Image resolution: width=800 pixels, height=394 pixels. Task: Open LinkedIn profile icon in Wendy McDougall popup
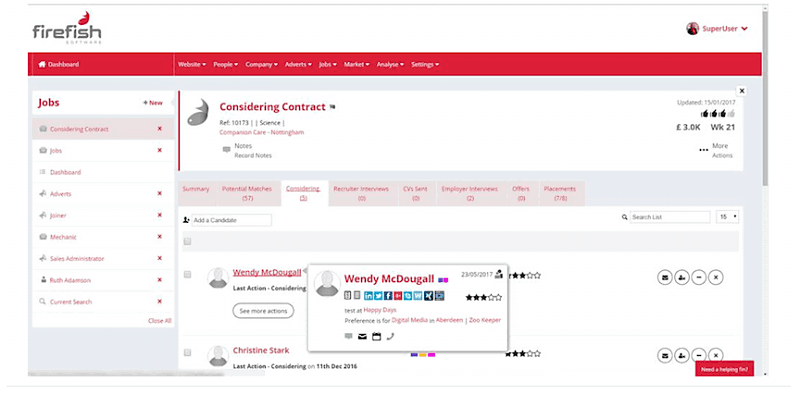(368, 296)
